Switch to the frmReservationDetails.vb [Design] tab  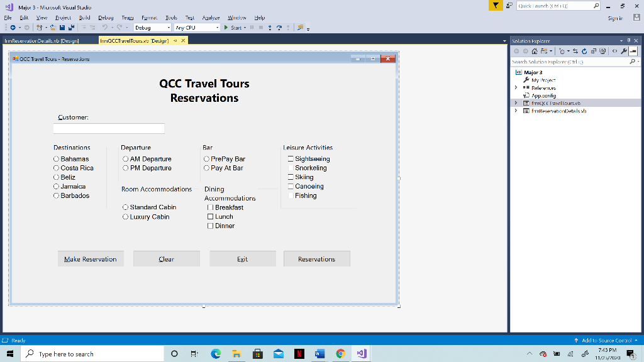pos(42,41)
